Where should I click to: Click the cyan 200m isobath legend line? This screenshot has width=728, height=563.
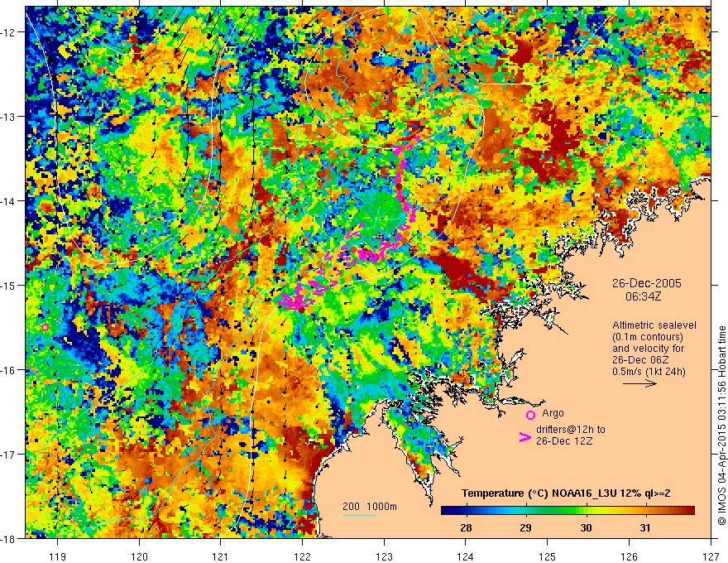tap(359, 515)
